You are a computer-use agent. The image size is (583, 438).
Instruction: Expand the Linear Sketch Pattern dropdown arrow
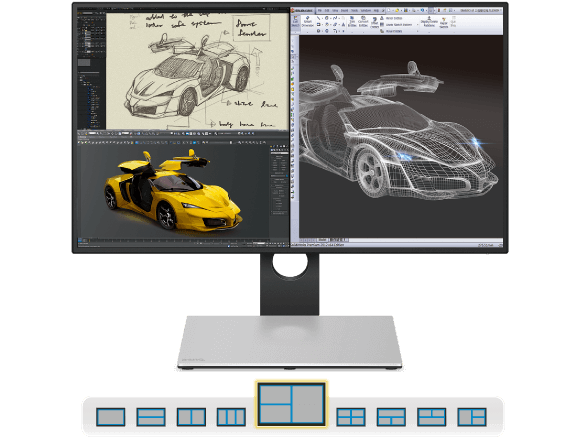pyautogui.click(x=417, y=25)
